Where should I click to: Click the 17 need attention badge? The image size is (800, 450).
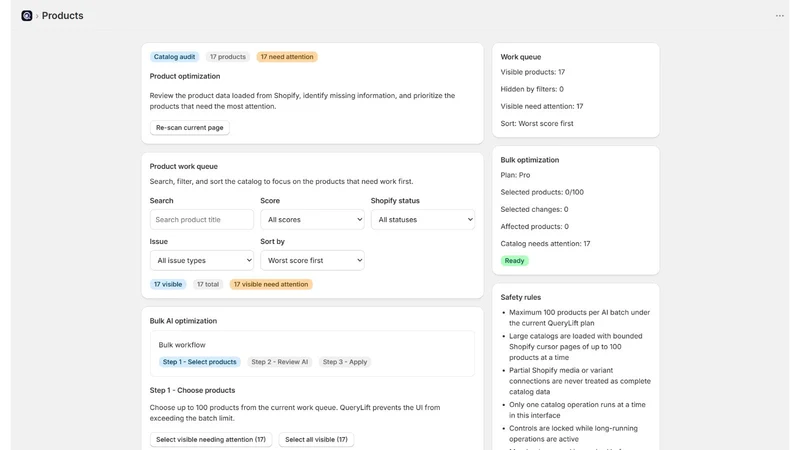287,57
